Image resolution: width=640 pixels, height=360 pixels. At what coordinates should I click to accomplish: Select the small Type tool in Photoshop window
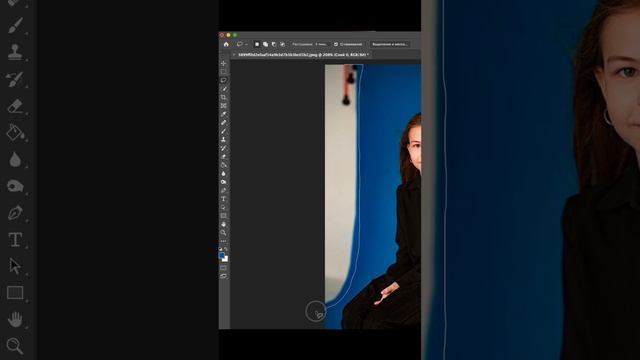tap(223, 199)
